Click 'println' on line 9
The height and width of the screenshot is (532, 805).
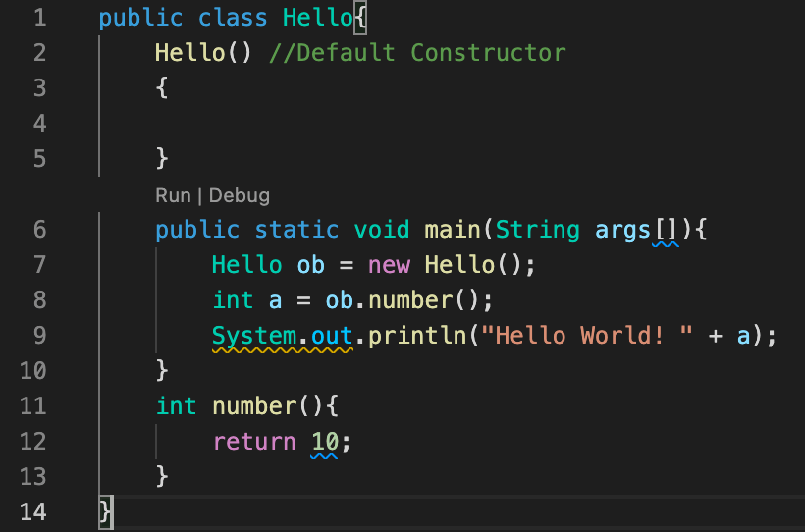coord(417,336)
